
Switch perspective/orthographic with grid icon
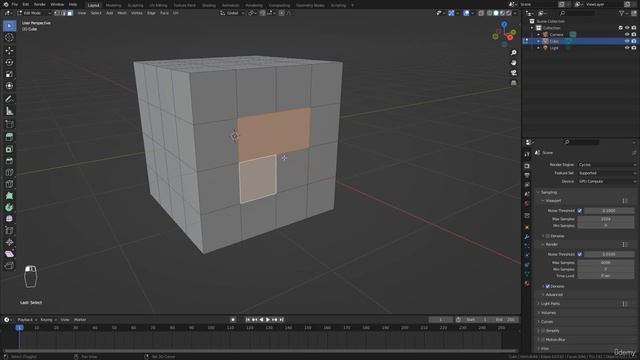coord(513,83)
